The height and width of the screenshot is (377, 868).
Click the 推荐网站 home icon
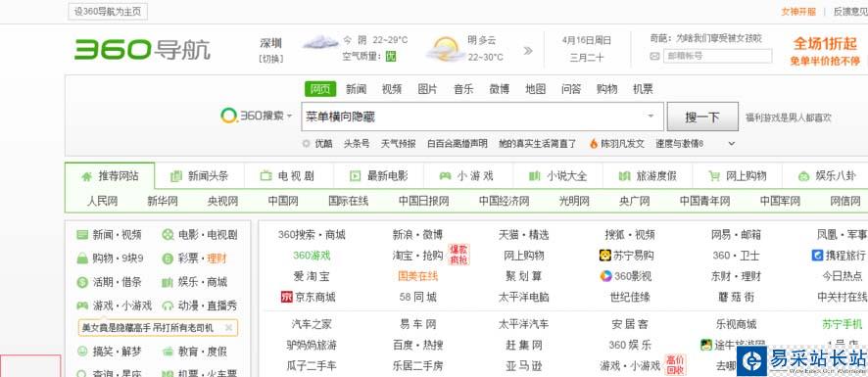tap(87, 176)
